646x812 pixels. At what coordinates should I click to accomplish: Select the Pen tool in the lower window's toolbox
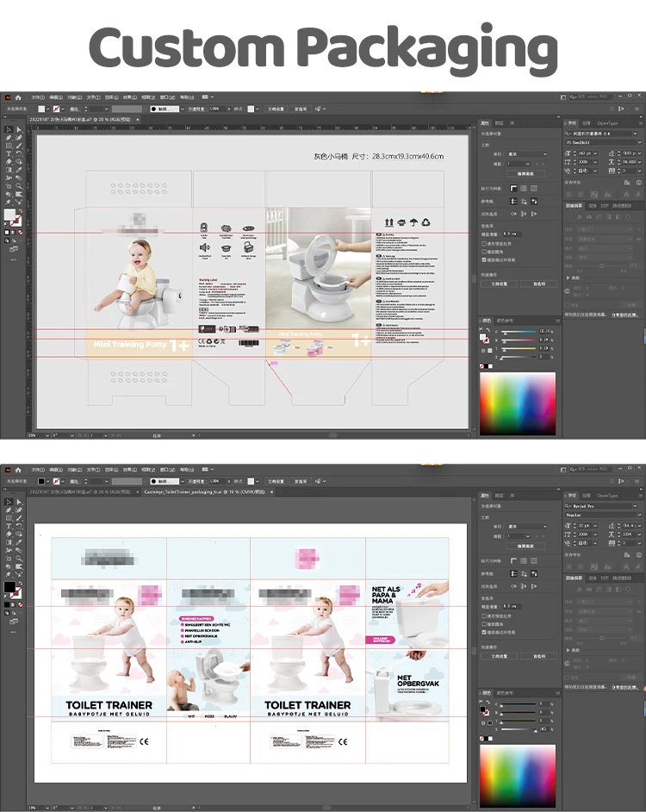tap(9, 510)
